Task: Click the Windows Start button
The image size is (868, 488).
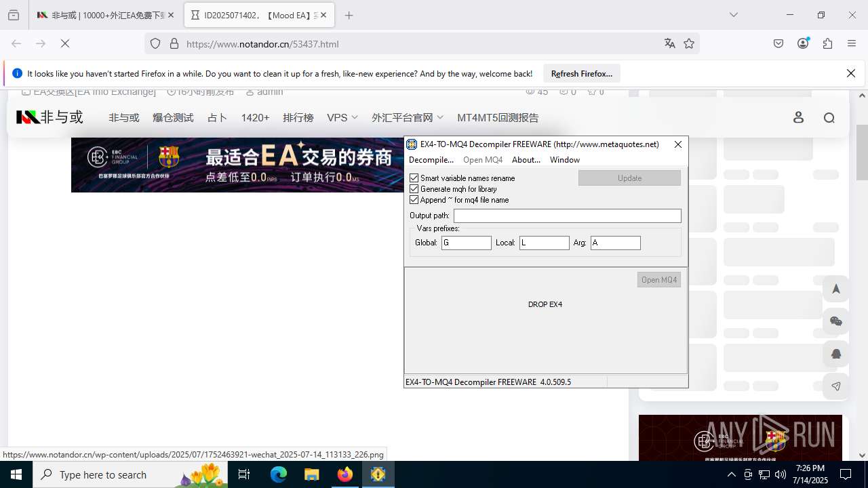Action: coord(16,474)
